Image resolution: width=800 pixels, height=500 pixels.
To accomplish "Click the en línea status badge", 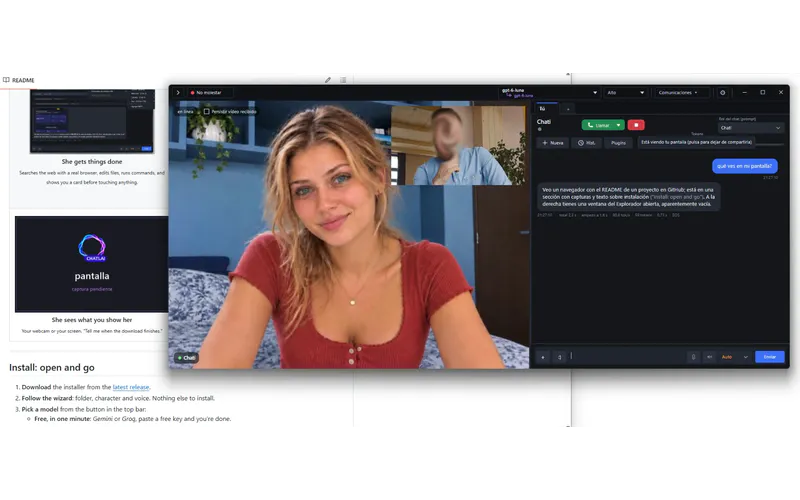I will [x=185, y=111].
